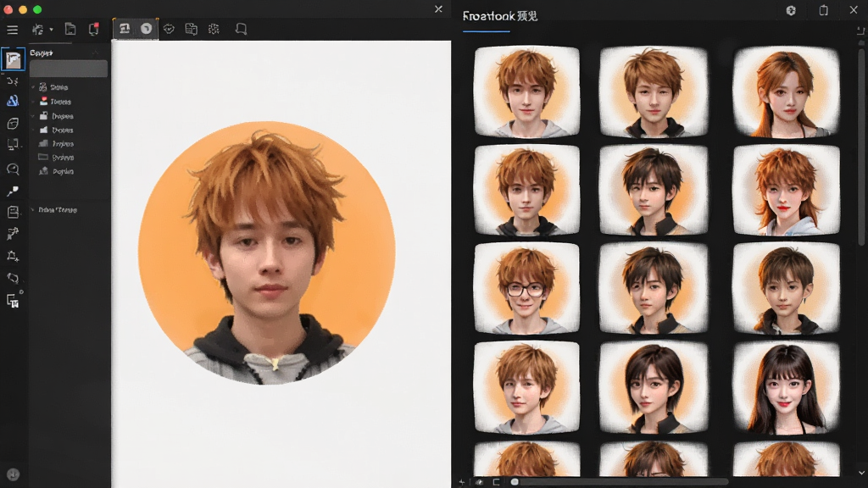Screen dimensions: 868x488
Task: Focus the grey search field in left panel
Action: coord(69,69)
